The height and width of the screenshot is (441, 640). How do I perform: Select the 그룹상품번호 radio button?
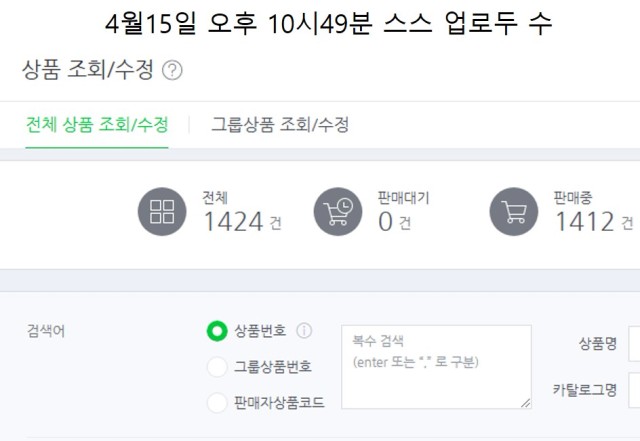coord(217,366)
